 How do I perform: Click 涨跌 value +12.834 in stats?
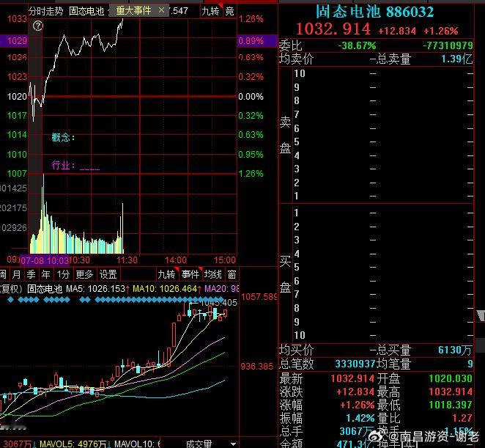point(355,392)
